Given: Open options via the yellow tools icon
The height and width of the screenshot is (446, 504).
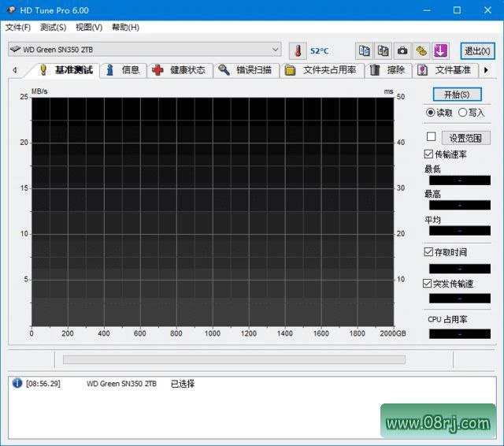Looking at the screenshot, I should coord(421,50).
